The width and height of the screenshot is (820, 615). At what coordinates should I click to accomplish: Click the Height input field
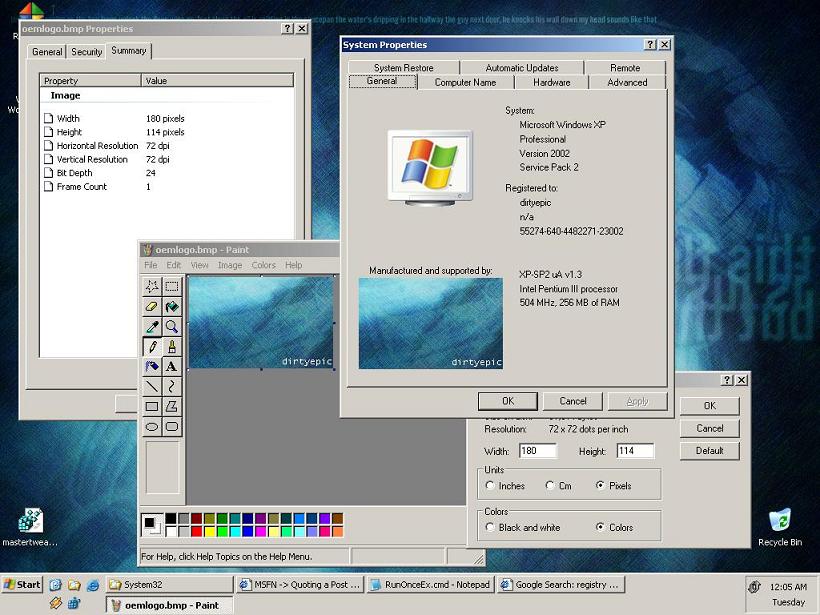pos(635,451)
